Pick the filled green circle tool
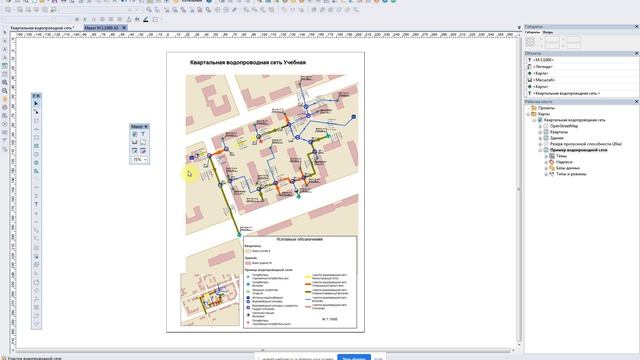The image size is (640, 360). (36, 163)
